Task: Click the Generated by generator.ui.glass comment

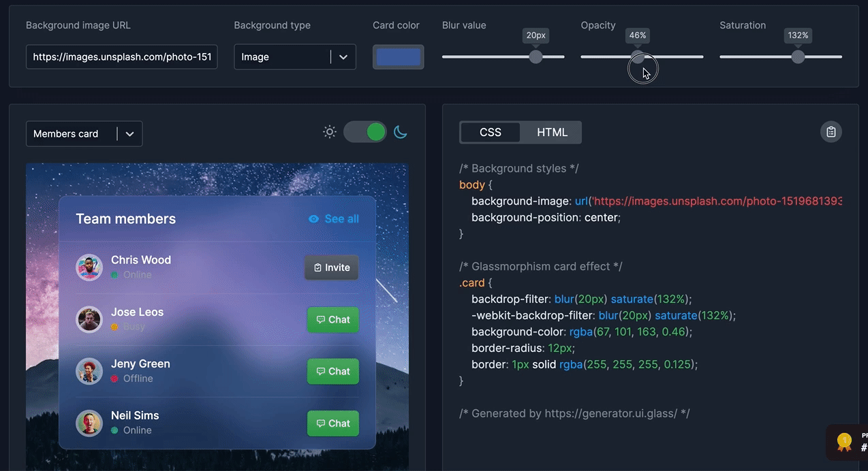Action: (575, 414)
